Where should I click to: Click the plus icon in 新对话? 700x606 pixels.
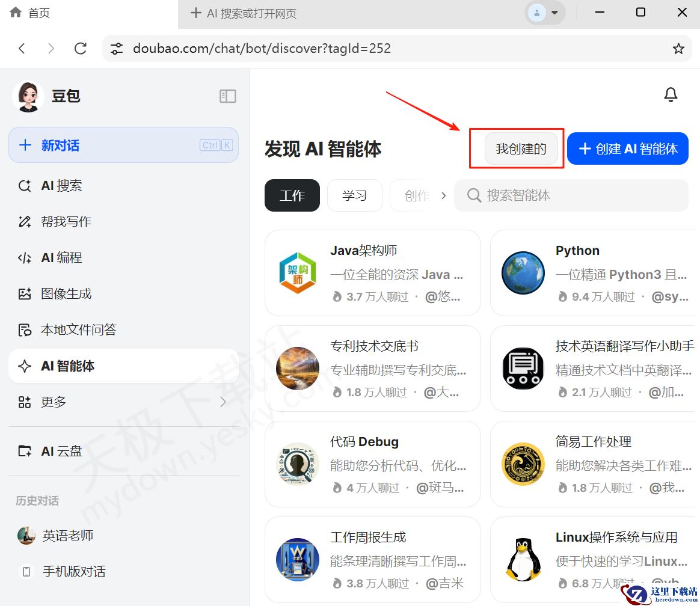(25, 145)
